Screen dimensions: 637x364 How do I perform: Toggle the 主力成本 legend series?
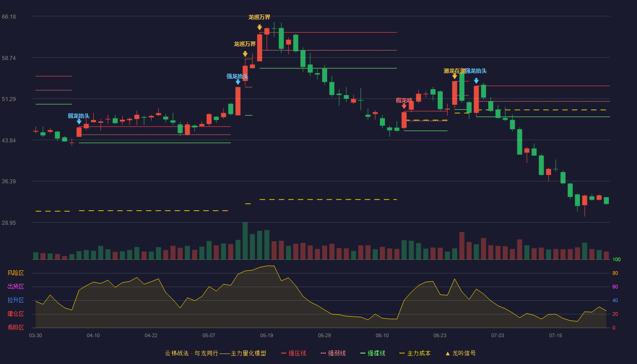tap(415, 353)
